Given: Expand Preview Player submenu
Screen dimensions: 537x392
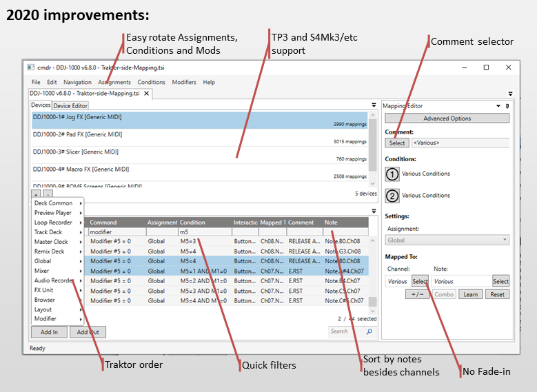Looking at the screenshot, I should pyautogui.click(x=57, y=213).
